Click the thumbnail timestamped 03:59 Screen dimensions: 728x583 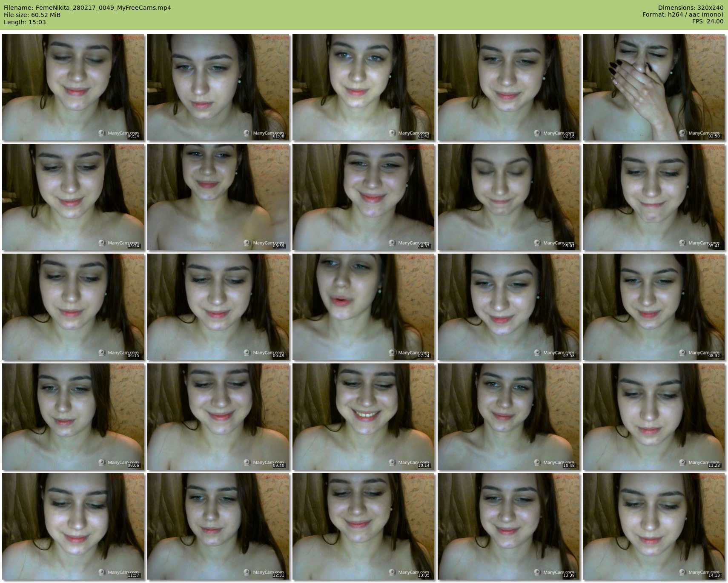[218, 197]
